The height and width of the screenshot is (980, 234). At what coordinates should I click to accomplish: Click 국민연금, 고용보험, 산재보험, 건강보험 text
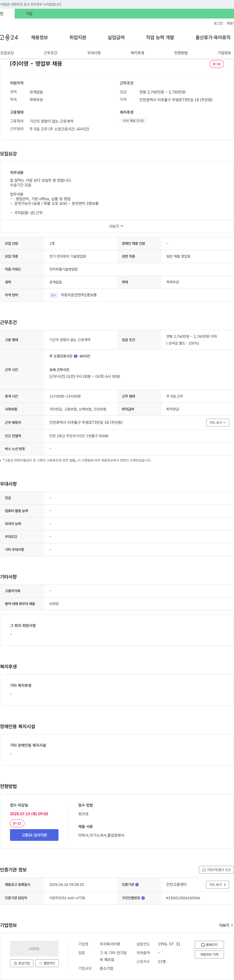click(78, 409)
